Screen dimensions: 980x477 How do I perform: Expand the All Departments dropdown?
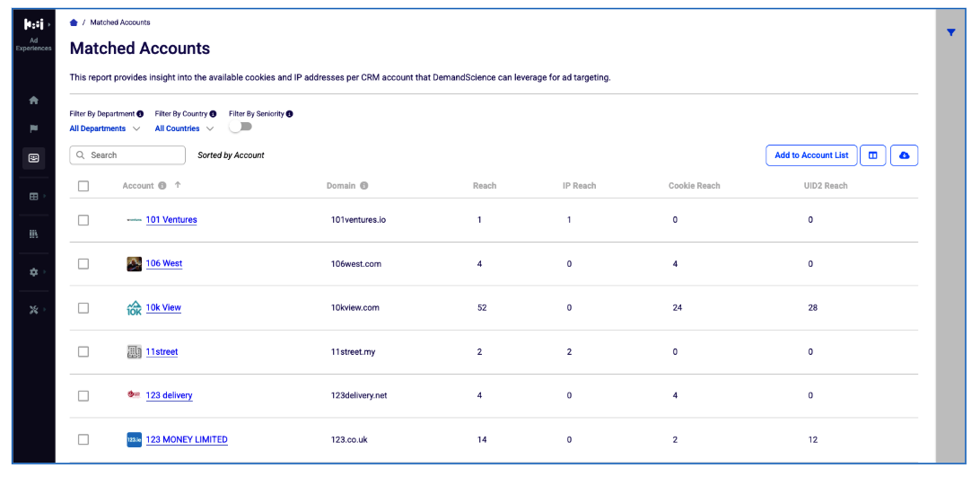(x=104, y=128)
